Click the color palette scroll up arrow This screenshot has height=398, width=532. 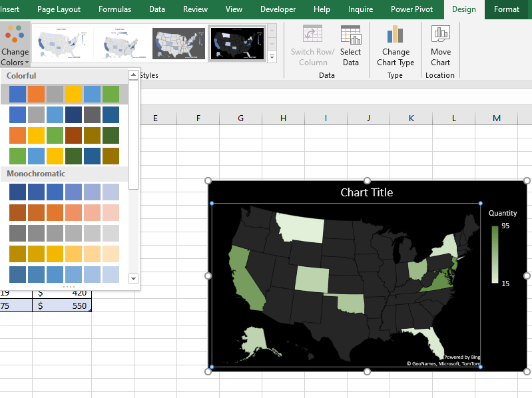(133, 75)
